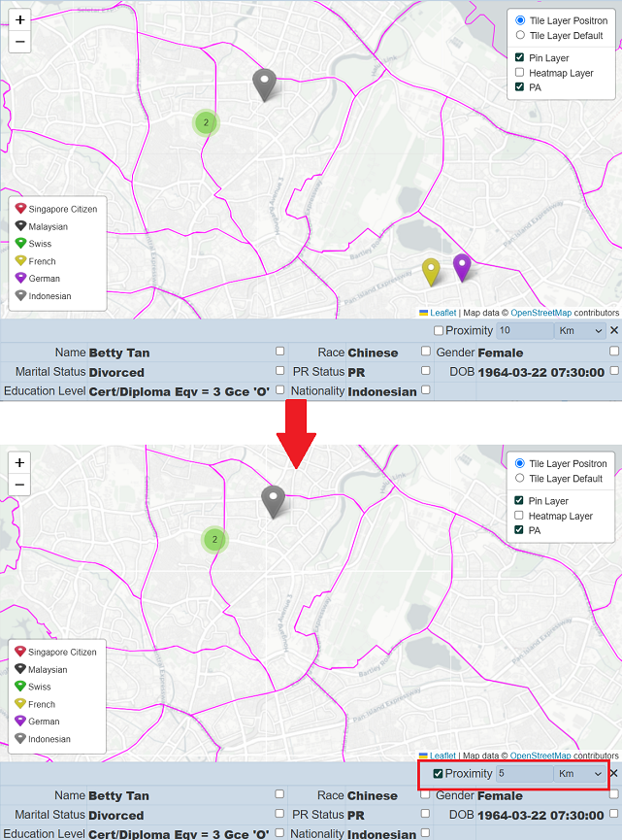Select the grey pin marker on upper map
This screenshot has height=840, width=622.
tap(264, 84)
